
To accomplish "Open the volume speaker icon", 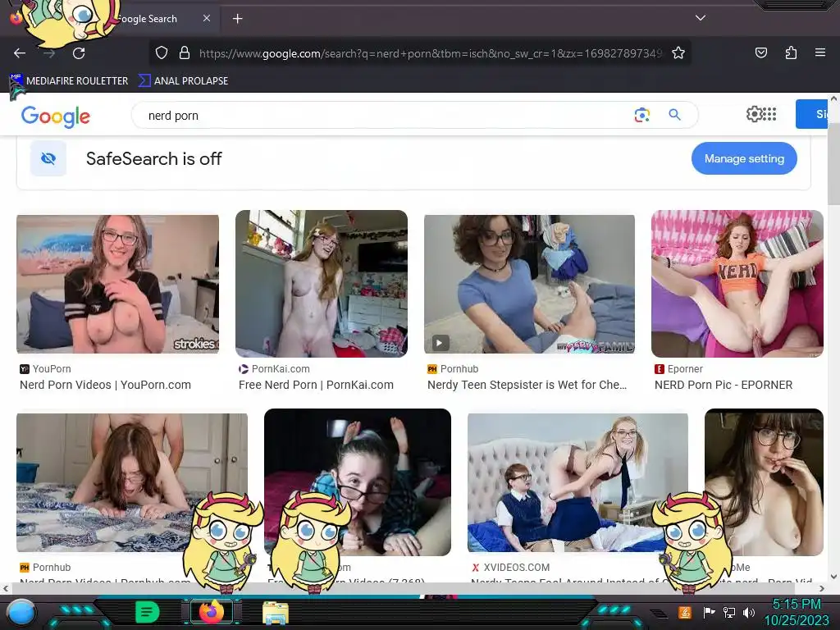I will (749, 612).
